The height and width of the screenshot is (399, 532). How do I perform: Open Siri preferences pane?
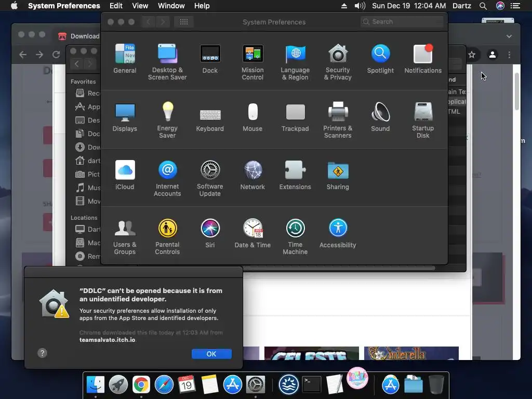click(x=210, y=233)
